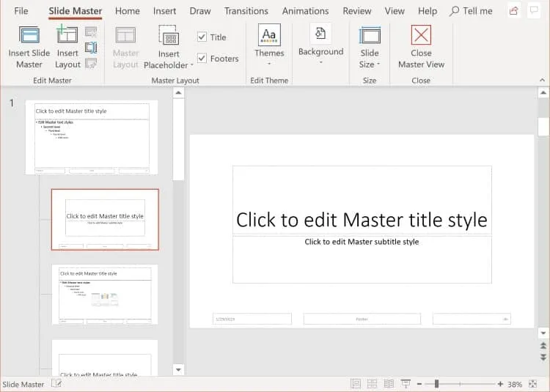The width and height of the screenshot is (550, 392).
Task: Uncheck the Title checkbox
Action: point(202,37)
